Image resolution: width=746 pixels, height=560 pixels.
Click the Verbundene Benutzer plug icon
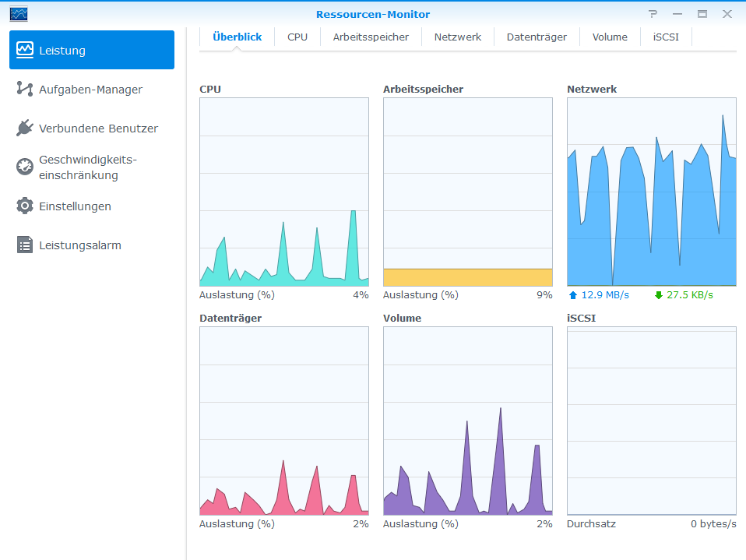tap(25, 128)
